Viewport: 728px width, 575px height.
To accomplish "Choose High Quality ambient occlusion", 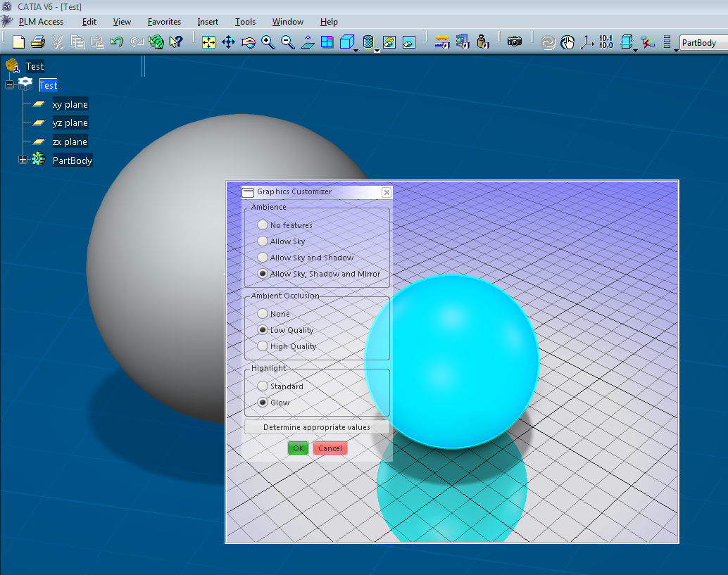I will coord(263,346).
